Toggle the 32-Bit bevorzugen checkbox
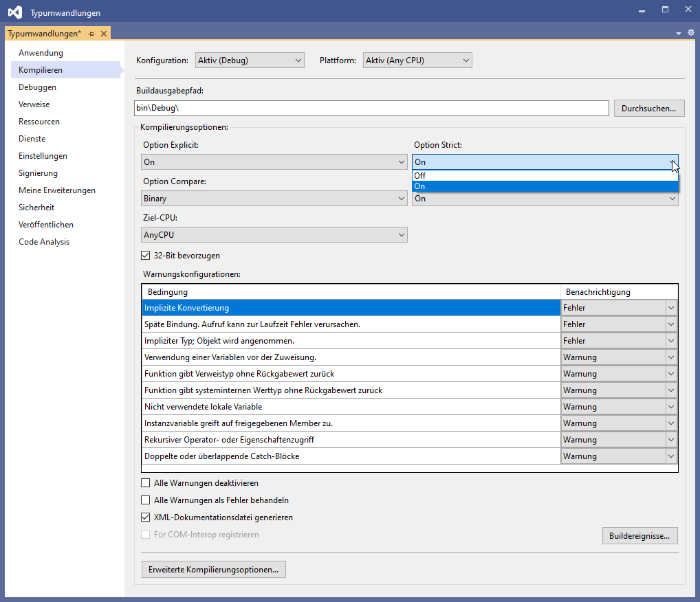The width and height of the screenshot is (700, 602). click(x=145, y=256)
